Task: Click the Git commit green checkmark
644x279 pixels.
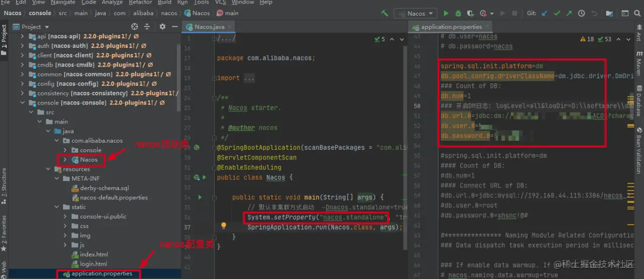Action: [557, 13]
